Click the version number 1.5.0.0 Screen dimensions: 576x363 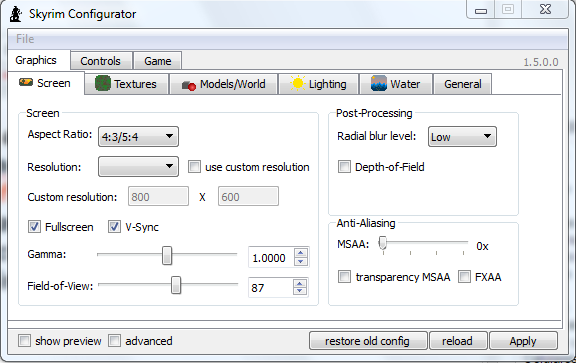(x=541, y=62)
